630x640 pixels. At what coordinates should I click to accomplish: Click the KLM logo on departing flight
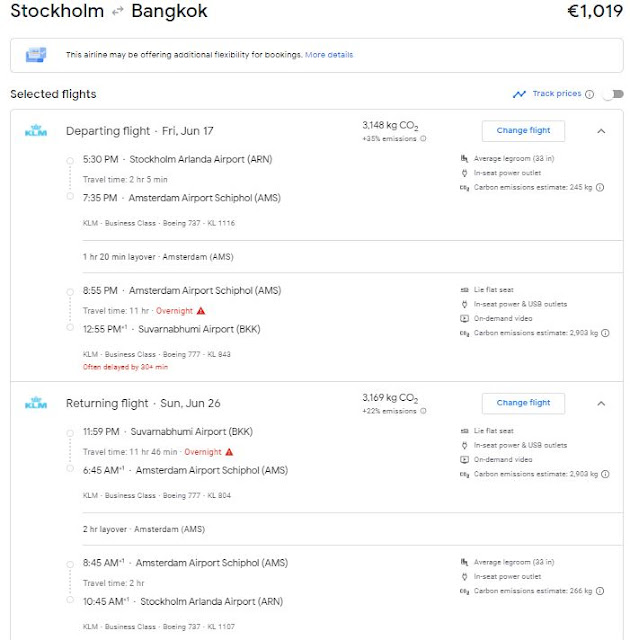pos(36,131)
